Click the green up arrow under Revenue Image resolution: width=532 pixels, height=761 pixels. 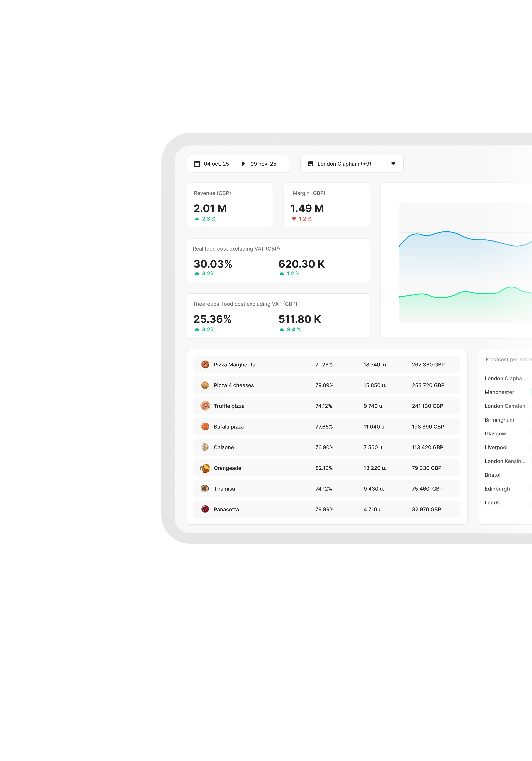pyautogui.click(x=197, y=219)
